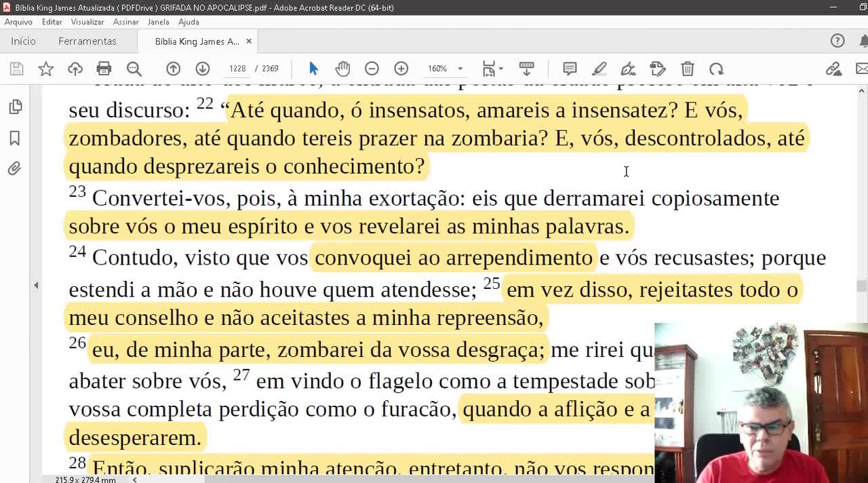The height and width of the screenshot is (483, 868).
Task: Open the Assinar menu
Action: point(125,22)
